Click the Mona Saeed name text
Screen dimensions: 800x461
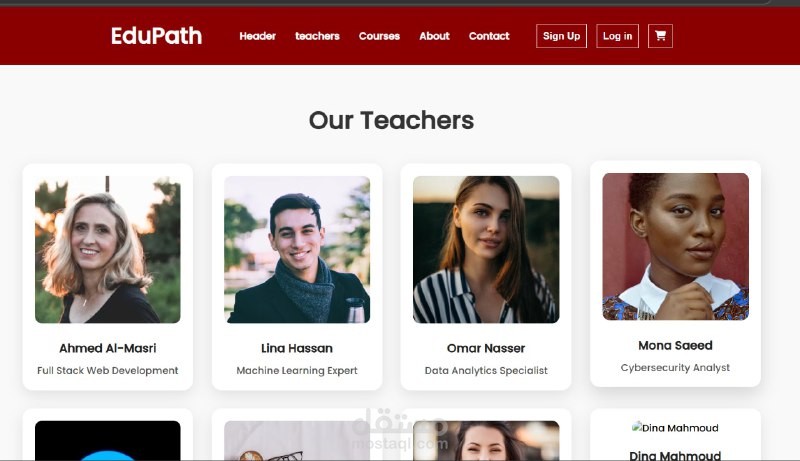(x=676, y=345)
